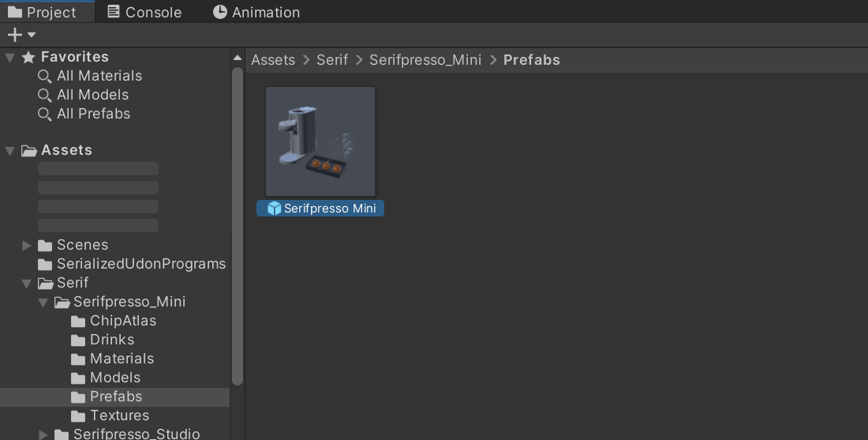This screenshot has height=440, width=868.
Task: Expand the Serifpresso_Studio folder
Action: click(43, 434)
